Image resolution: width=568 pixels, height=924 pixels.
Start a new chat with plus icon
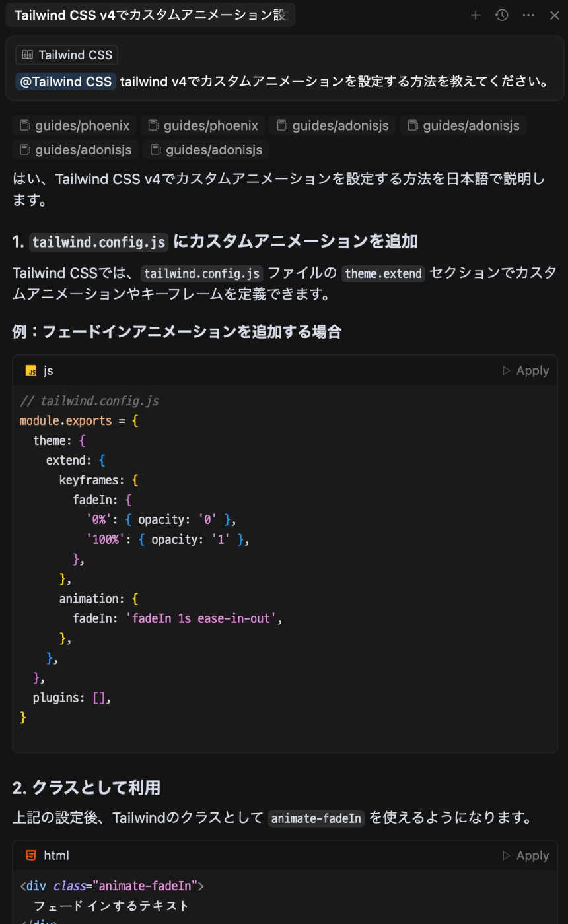coord(476,15)
